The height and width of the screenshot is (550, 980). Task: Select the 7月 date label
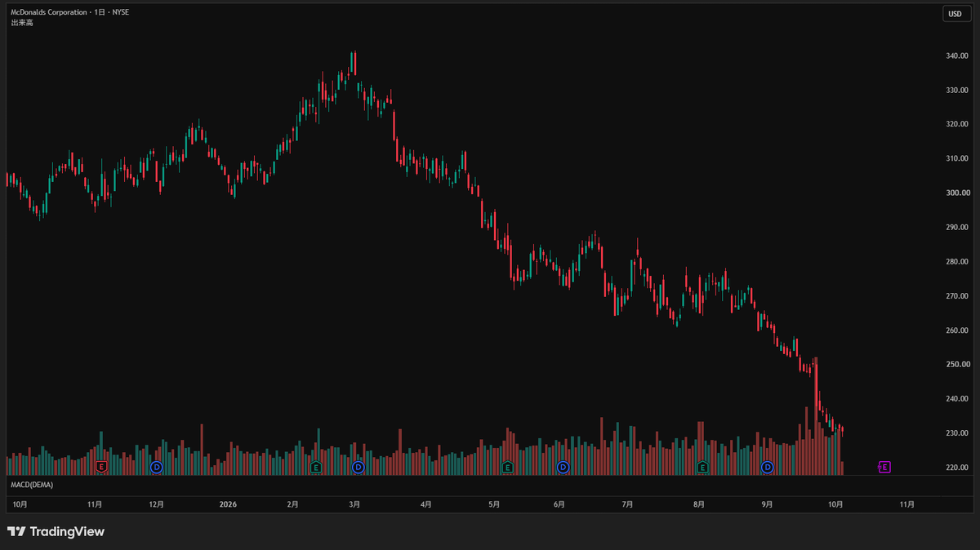627,505
